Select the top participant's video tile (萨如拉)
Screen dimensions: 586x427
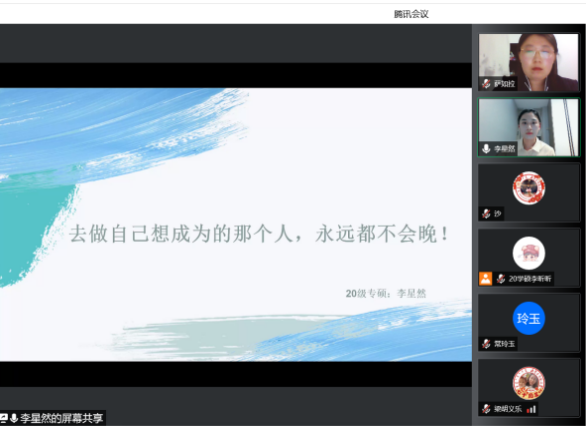point(528,62)
